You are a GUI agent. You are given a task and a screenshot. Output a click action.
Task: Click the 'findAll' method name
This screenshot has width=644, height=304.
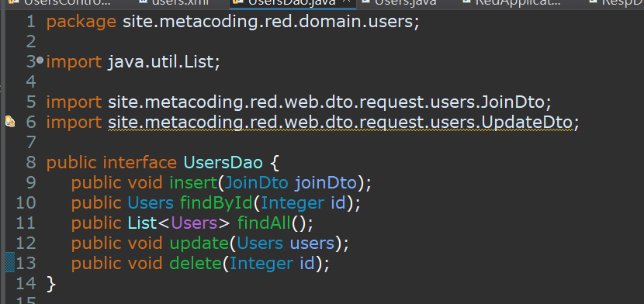264,223
